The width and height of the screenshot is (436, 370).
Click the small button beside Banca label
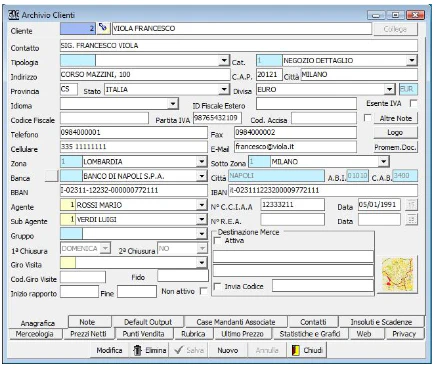coord(51,176)
